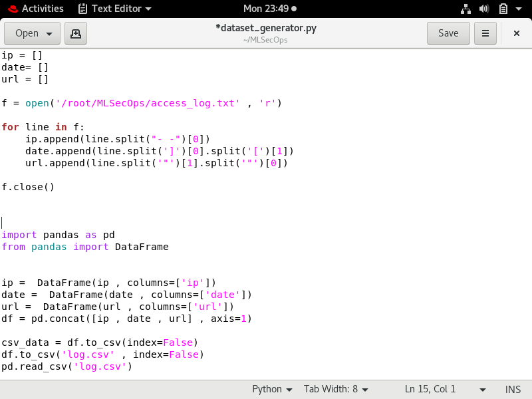Click the volume speaker icon in the top bar

[x=484, y=9]
